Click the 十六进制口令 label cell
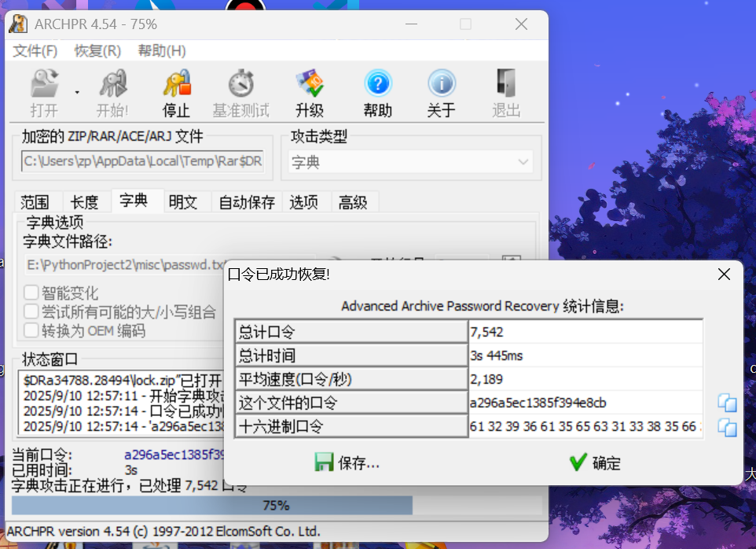Viewport: 756px width, 549px height. (x=351, y=426)
